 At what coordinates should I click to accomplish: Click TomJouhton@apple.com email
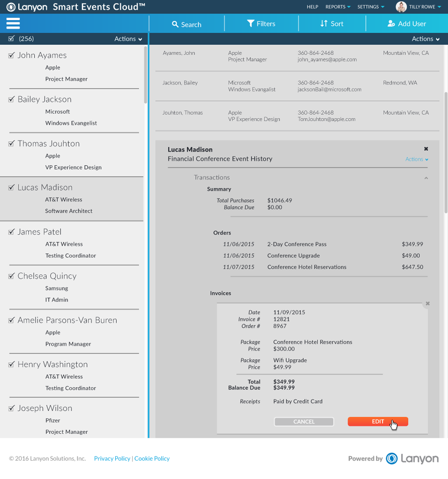coord(327,119)
